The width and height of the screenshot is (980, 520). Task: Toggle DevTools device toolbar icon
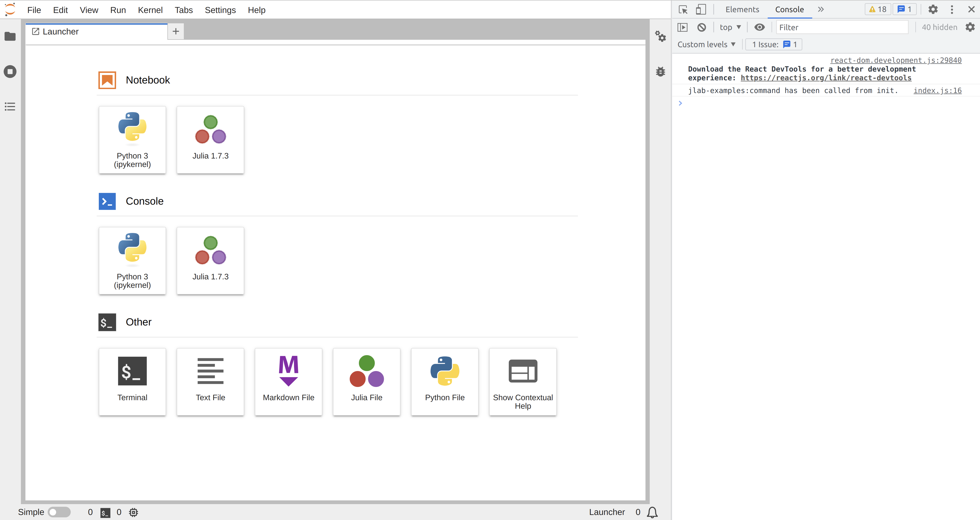tap(700, 10)
